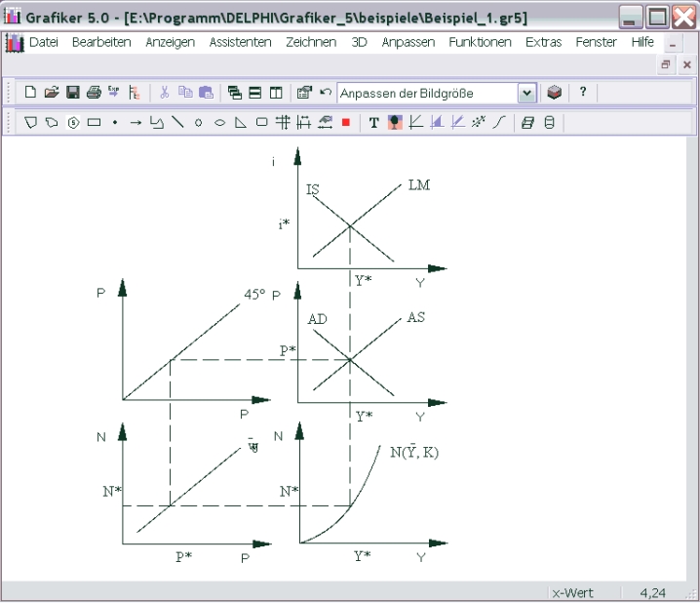Open the Zeichnen menu
This screenshot has width=700, height=603.
(311, 43)
